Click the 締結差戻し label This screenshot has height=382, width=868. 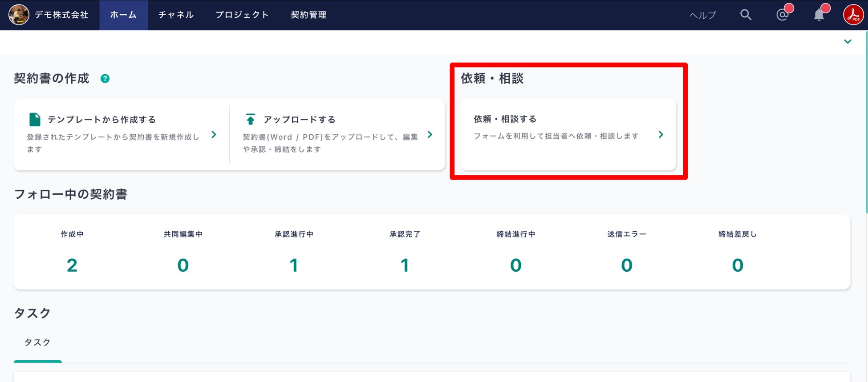(738, 234)
